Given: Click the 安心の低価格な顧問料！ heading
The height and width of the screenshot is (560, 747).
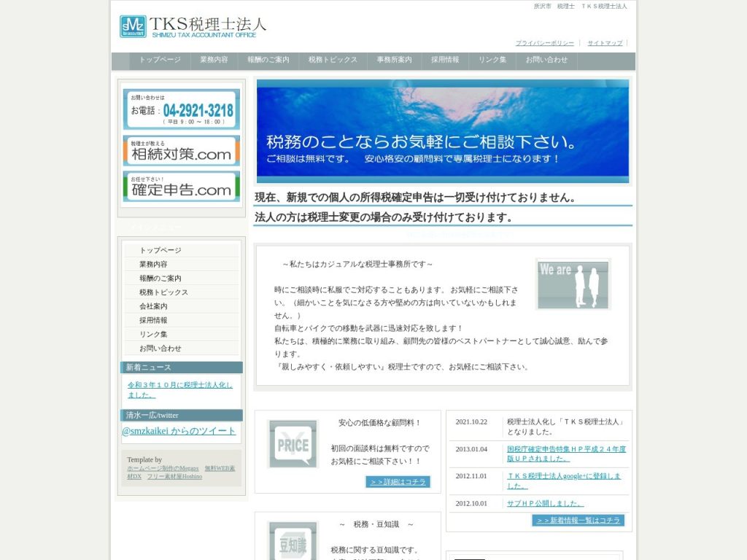Looking at the screenshot, I should click(379, 423).
